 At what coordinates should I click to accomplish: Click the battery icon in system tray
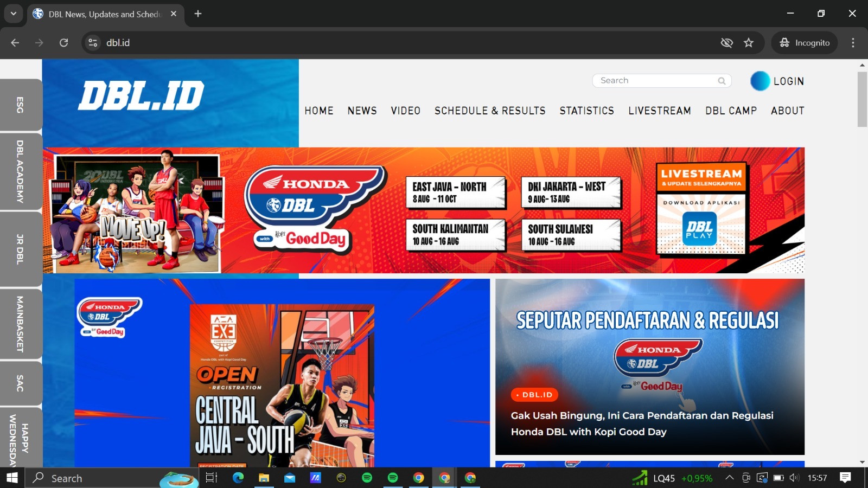coord(778,478)
